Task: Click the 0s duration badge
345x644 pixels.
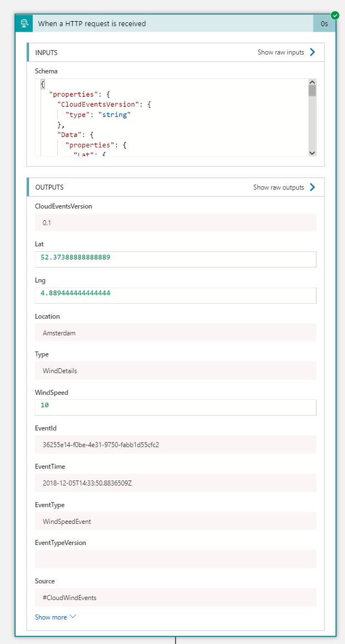Action: click(324, 24)
